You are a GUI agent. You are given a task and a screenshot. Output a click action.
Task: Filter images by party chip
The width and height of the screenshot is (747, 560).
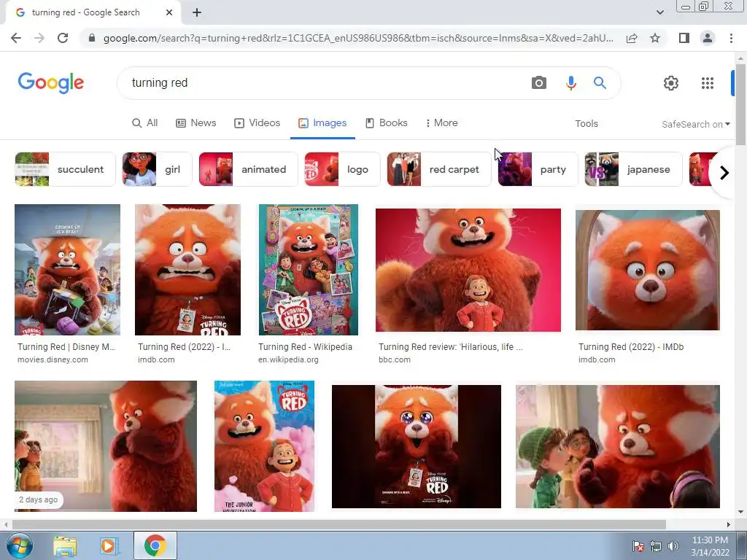pos(538,169)
